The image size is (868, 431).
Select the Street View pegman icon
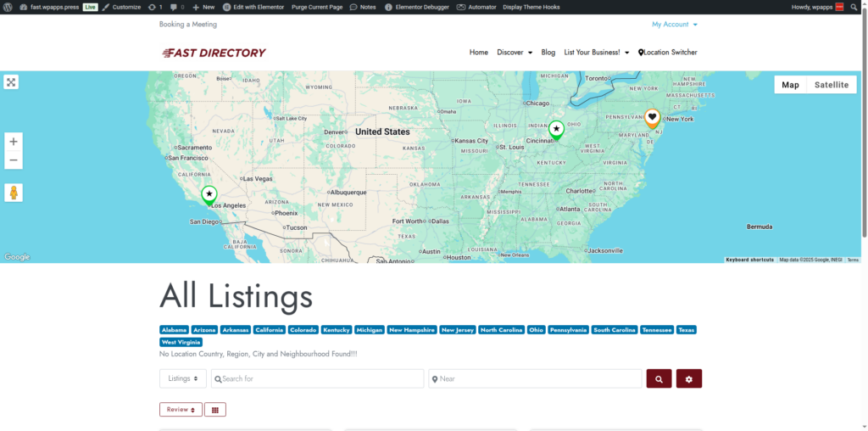tap(14, 193)
